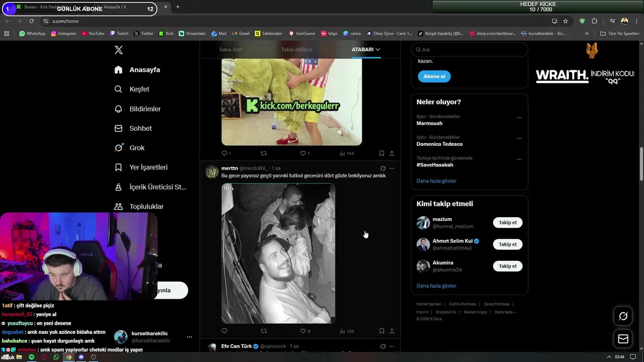Open the Streamlabs bookmark
The width and height of the screenshot is (644, 362).
pyautogui.click(x=192, y=34)
